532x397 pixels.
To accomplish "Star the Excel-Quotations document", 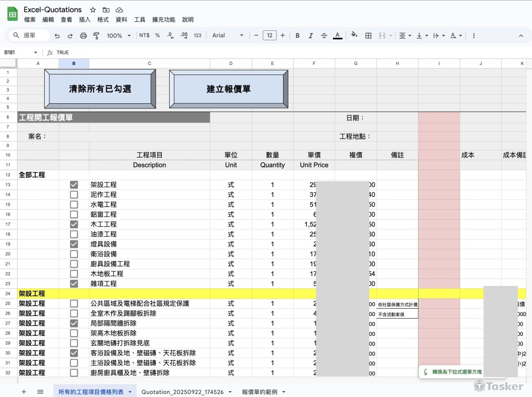I will tap(93, 10).
